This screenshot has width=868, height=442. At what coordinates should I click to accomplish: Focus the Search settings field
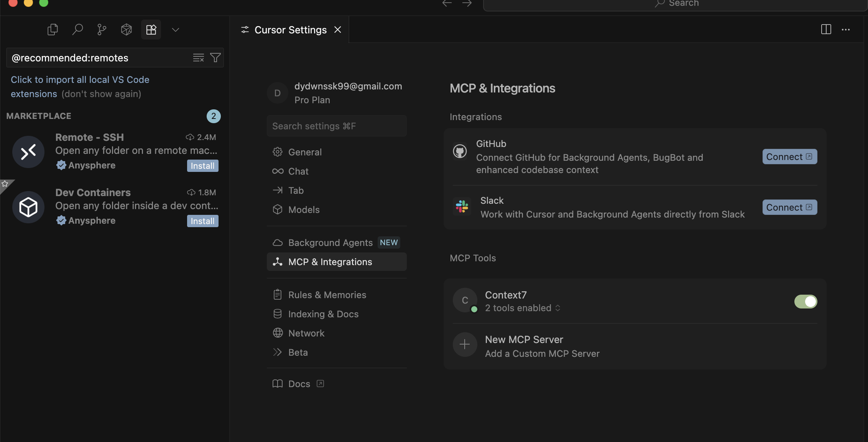pos(336,126)
